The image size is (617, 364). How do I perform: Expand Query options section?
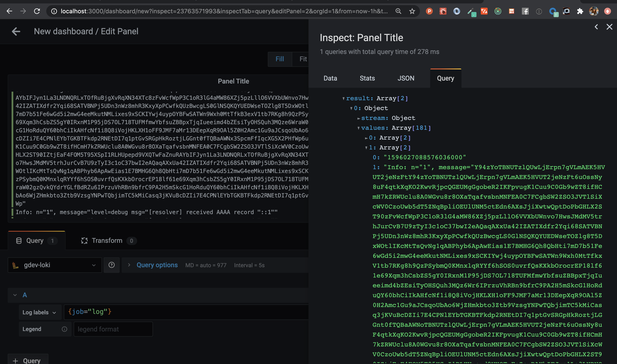click(x=157, y=265)
